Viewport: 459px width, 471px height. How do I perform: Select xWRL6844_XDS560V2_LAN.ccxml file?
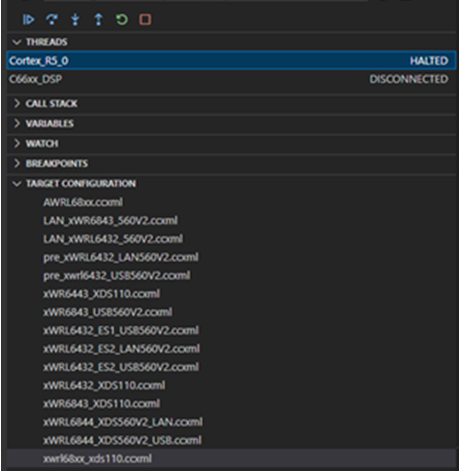click(x=123, y=422)
